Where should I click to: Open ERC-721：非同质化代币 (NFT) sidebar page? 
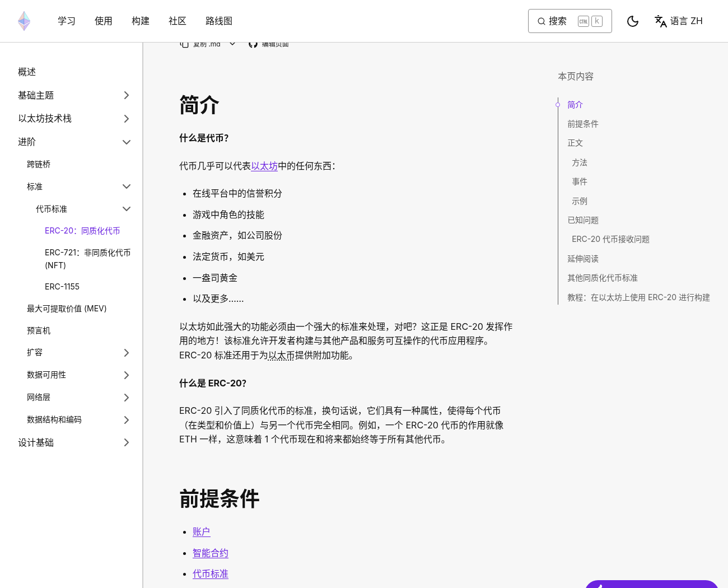(x=88, y=259)
